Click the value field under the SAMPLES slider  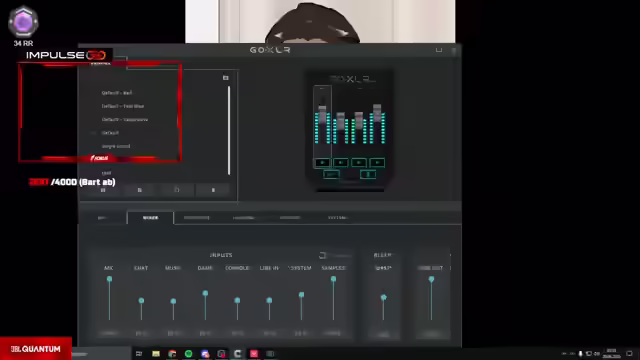tap(333, 333)
